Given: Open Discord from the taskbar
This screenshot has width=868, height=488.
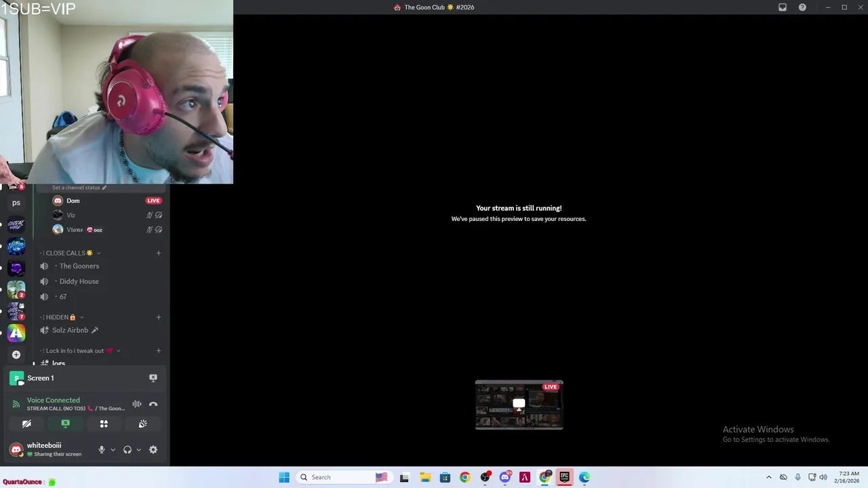Looking at the screenshot, I should (x=505, y=477).
